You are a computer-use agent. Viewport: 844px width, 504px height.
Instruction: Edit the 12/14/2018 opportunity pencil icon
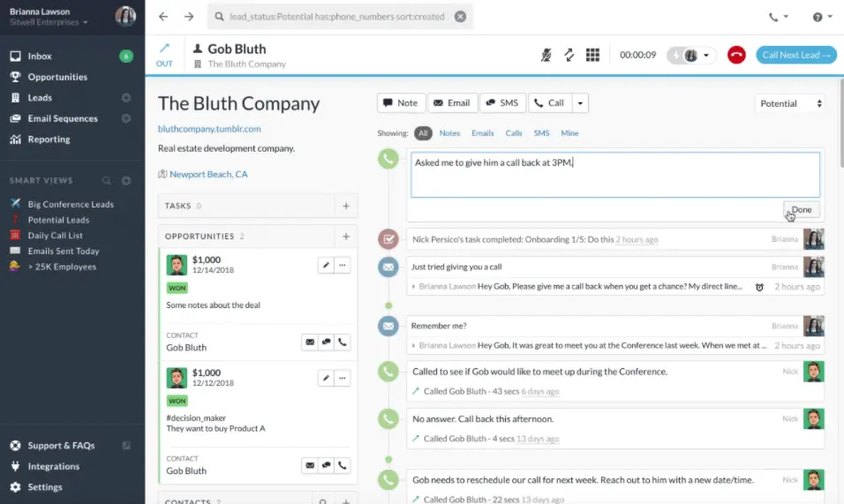(326, 265)
